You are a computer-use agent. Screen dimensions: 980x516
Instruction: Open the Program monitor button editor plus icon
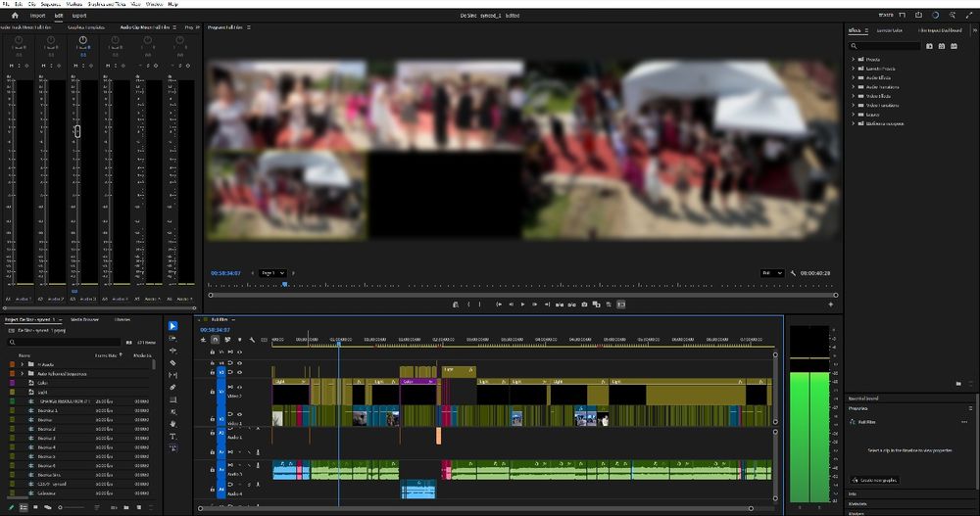pyautogui.click(x=831, y=305)
